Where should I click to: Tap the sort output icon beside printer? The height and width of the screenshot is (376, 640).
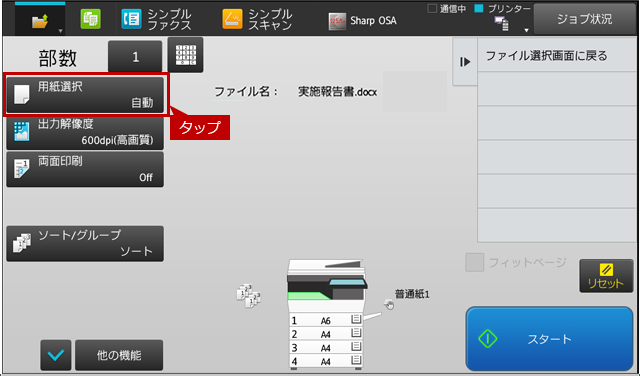249,296
